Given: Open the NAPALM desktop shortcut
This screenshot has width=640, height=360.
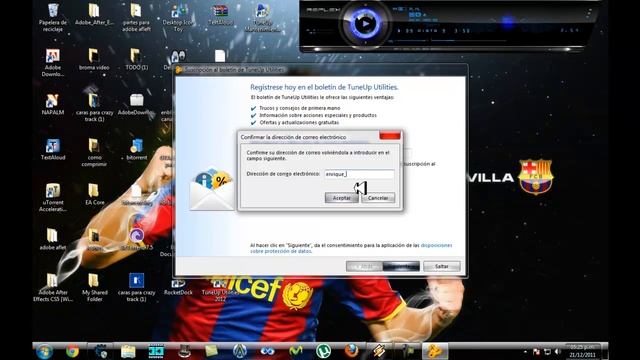Looking at the screenshot, I should click(53, 104).
